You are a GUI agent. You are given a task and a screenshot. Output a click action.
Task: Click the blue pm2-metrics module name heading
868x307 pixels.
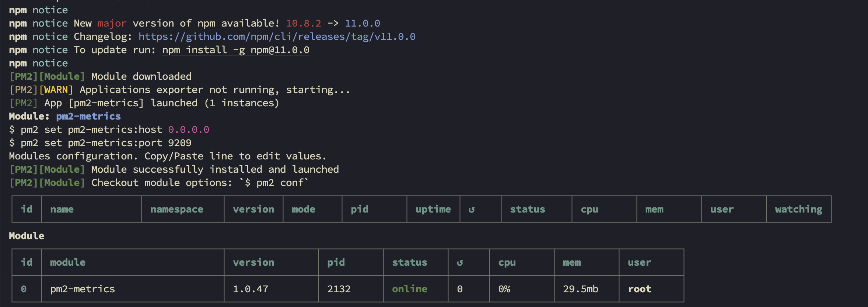(88, 116)
